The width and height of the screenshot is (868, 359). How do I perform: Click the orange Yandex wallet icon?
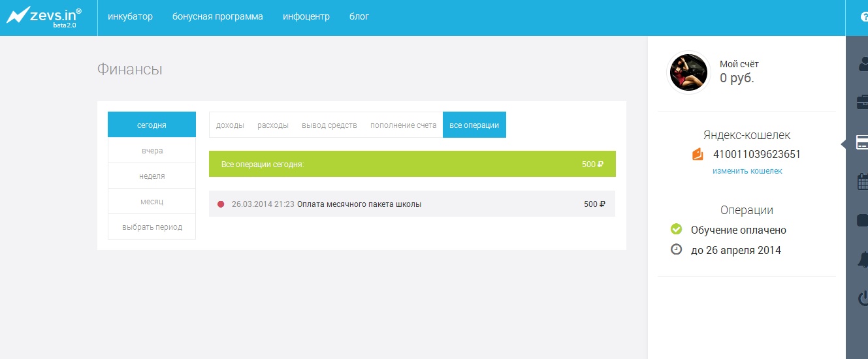pyautogui.click(x=698, y=155)
